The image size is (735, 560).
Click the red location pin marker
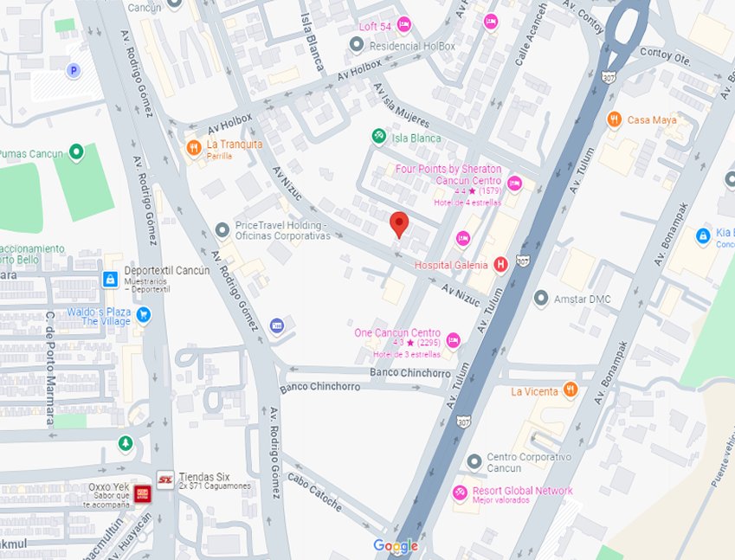[x=399, y=224]
